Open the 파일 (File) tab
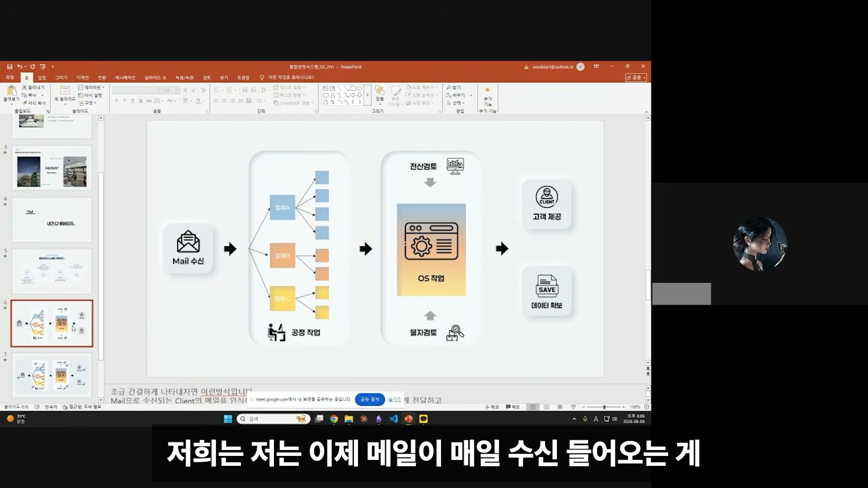 [9, 78]
